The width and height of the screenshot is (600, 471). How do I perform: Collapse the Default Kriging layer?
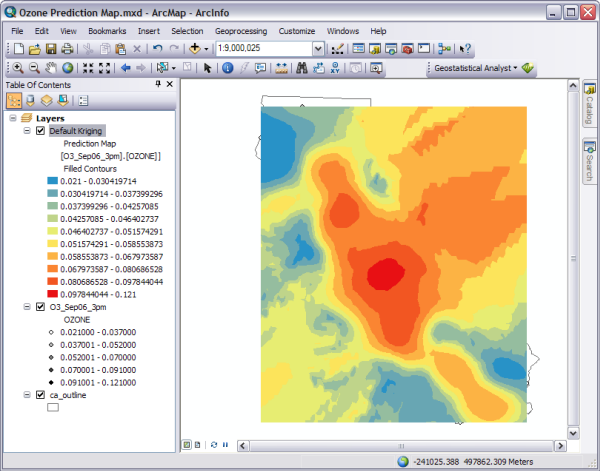click(27, 131)
